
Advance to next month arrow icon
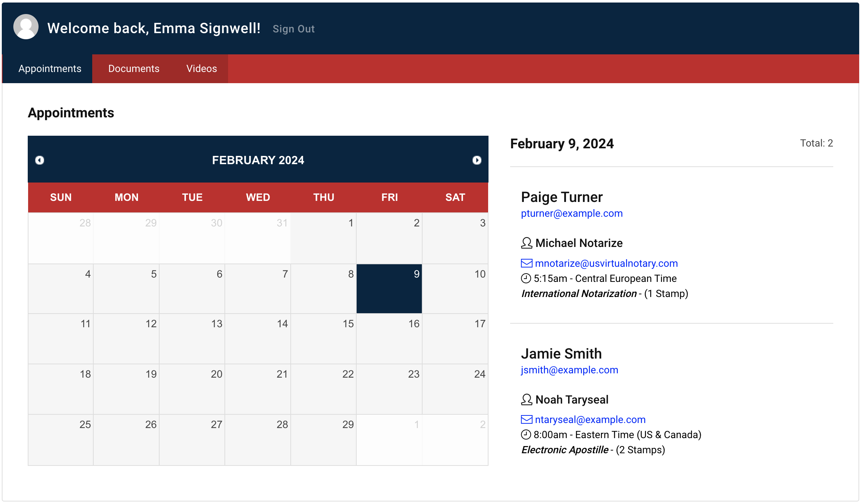coord(477,160)
